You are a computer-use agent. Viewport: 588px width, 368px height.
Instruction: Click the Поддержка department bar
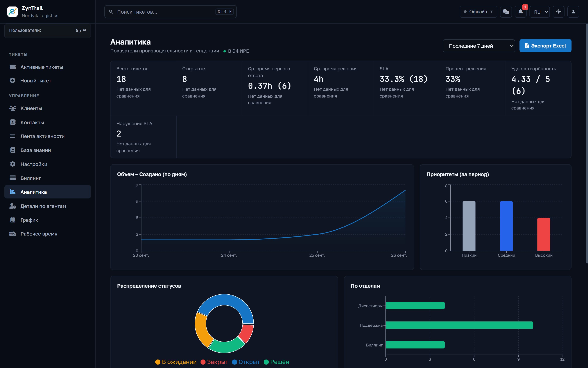click(x=459, y=325)
